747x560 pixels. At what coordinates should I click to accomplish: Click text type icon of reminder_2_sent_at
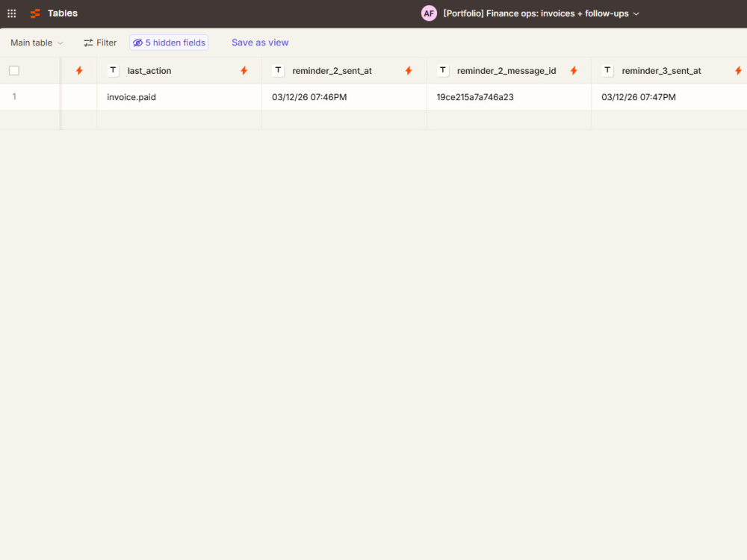(278, 70)
